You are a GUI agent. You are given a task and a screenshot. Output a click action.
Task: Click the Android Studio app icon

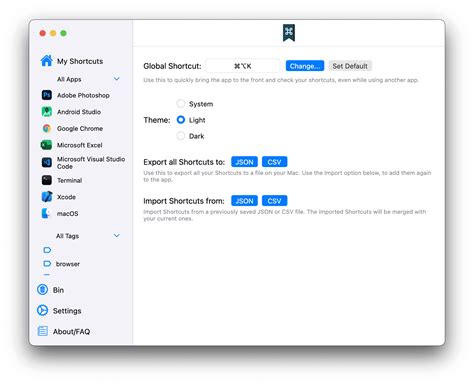point(47,112)
